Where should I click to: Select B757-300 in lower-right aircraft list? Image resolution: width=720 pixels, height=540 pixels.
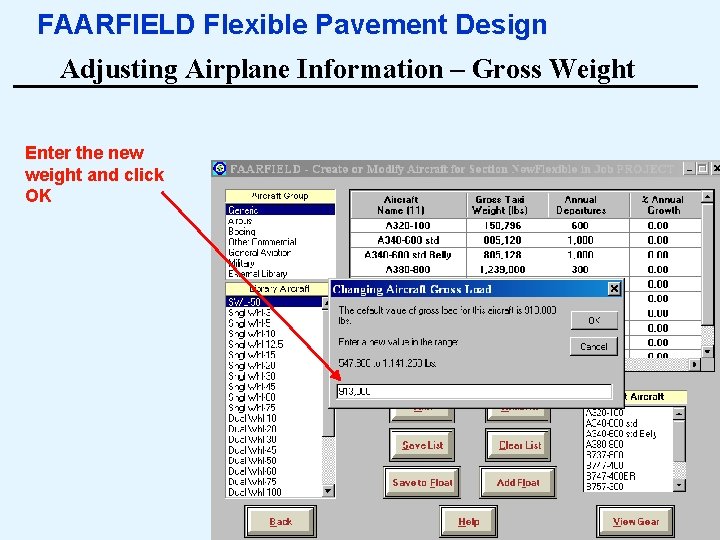tap(628, 486)
